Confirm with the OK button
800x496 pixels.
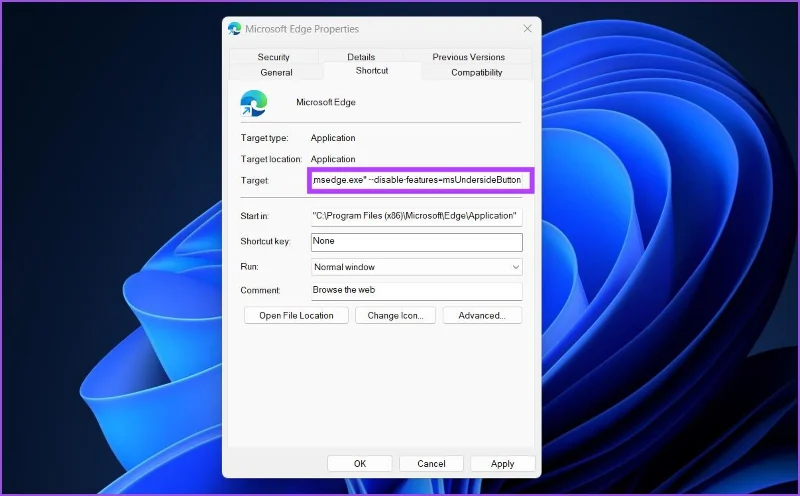tap(360, 463)
